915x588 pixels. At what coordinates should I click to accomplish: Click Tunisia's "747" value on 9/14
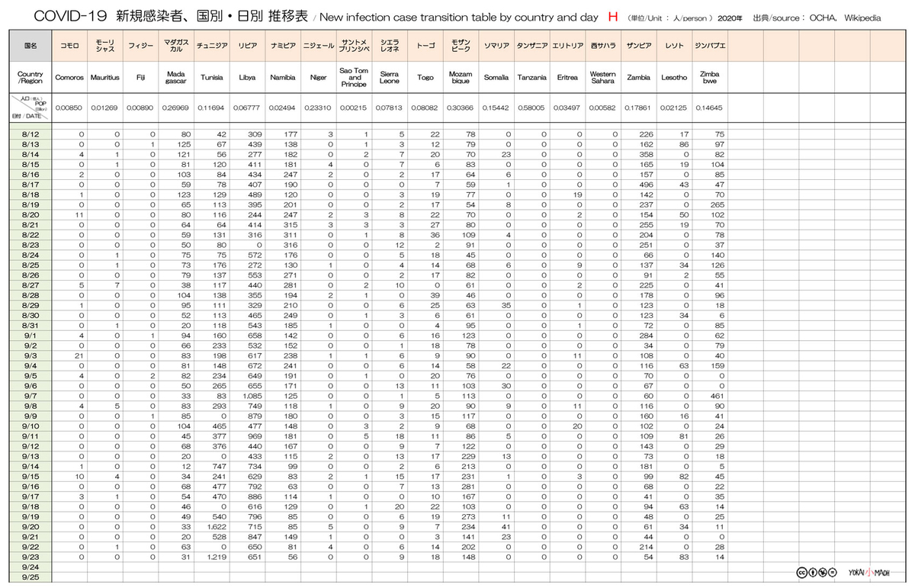(x=219, y=467)
